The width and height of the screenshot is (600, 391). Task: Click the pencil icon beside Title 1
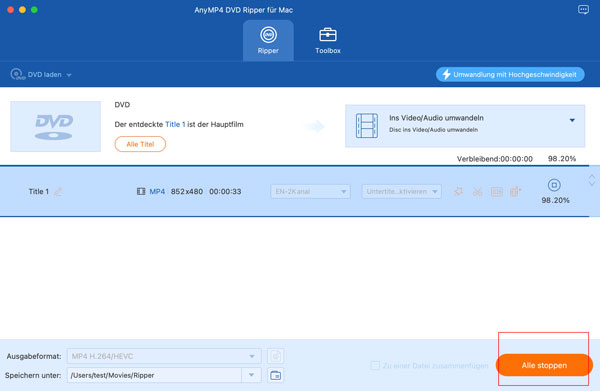[x=58, y=191]
